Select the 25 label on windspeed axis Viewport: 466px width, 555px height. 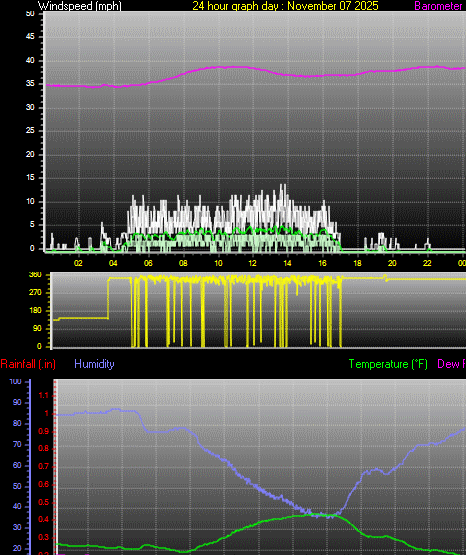[x=30, y=131]
